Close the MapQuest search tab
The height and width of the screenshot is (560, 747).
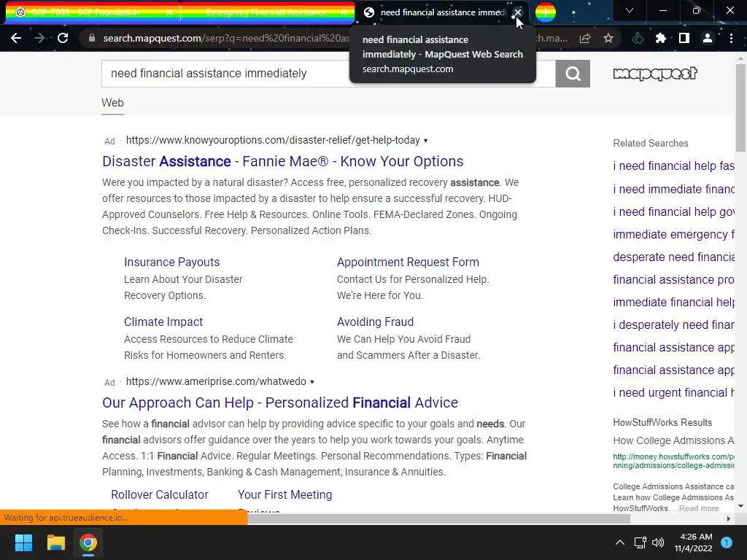518,12
